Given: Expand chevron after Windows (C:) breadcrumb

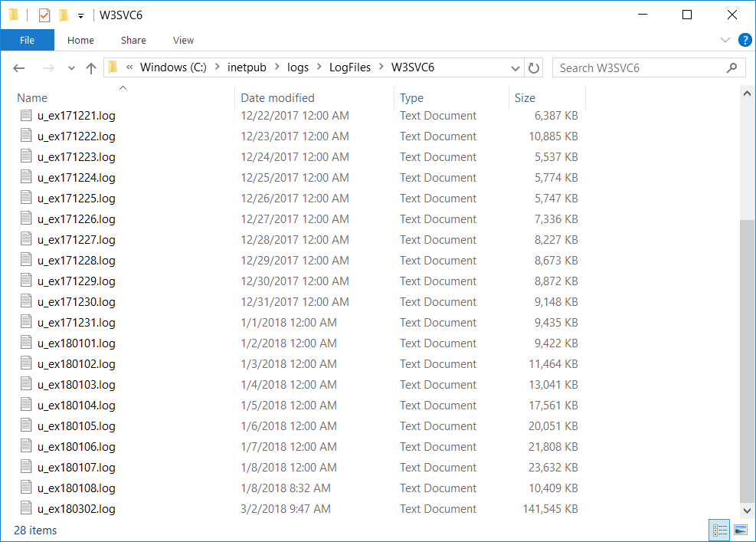Looking at the screenshot, I should 217,67.
